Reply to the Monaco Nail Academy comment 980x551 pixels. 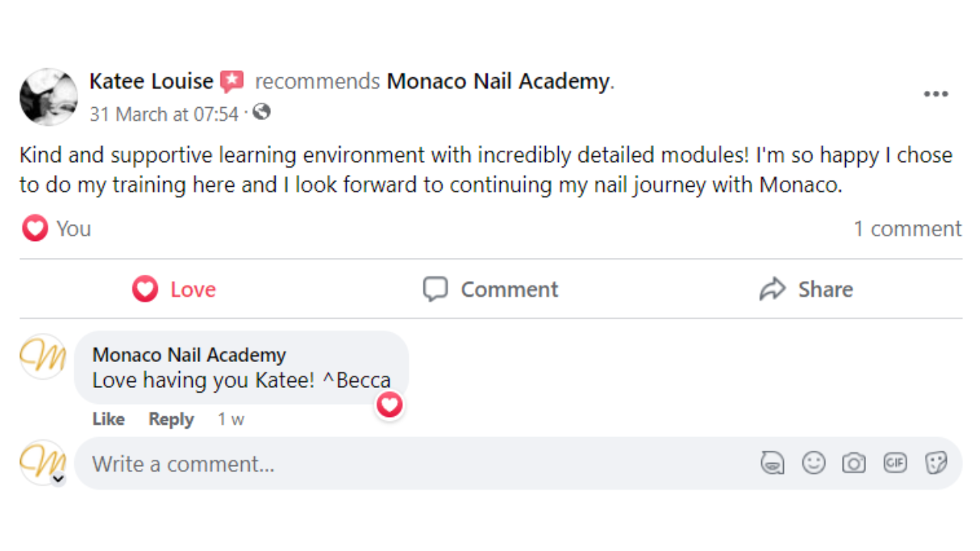coord(171,419)
